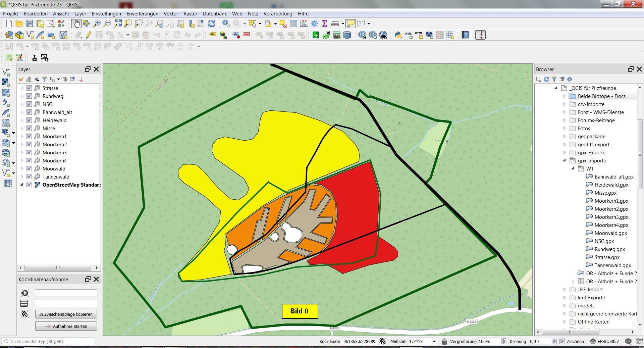Screen dimensions: 644x348
Task: Open the Maßstab scale dropdown
Action: (x=434, y=341)
